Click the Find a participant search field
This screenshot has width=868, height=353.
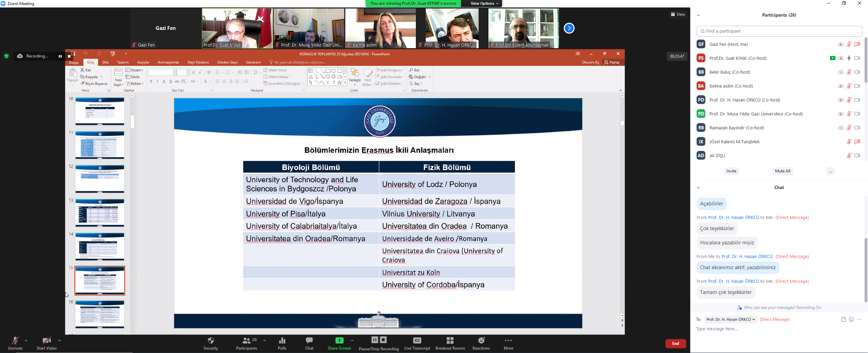(x=779, y=31)
